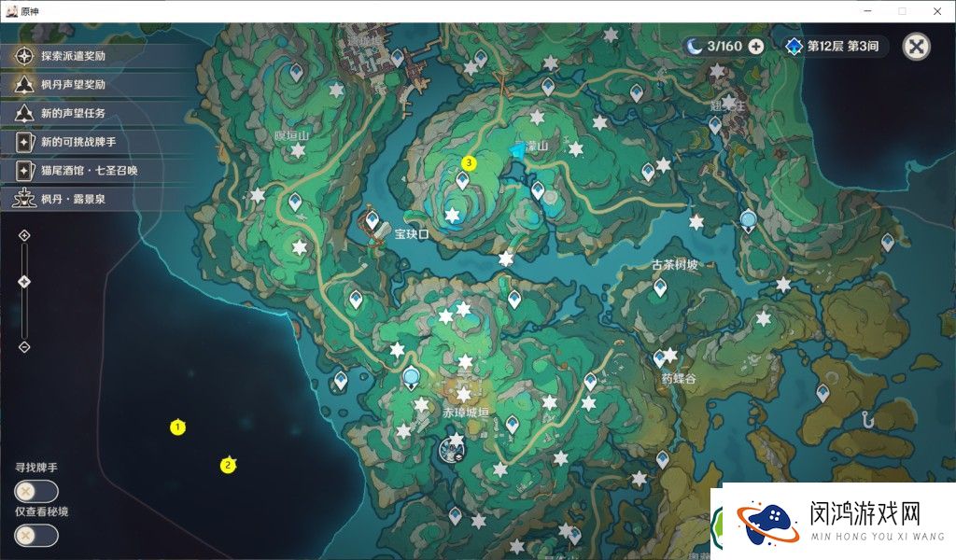Close the map with the X button
956x560 pixels.
click(x=917, y=47)
